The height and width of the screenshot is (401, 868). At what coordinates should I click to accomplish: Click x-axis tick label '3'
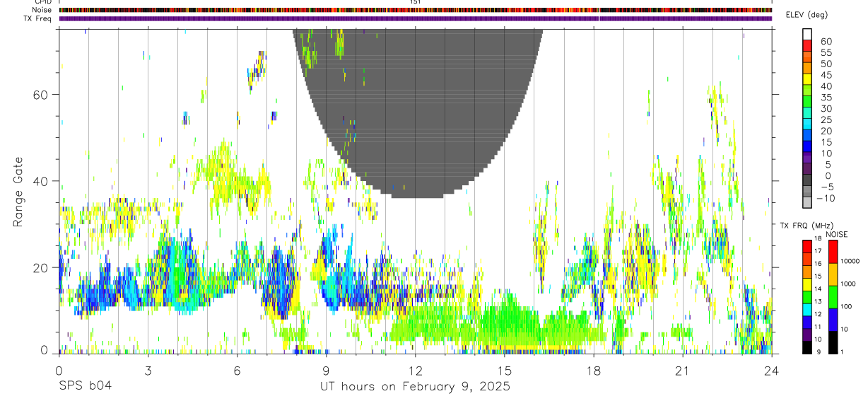pos(148,370)
